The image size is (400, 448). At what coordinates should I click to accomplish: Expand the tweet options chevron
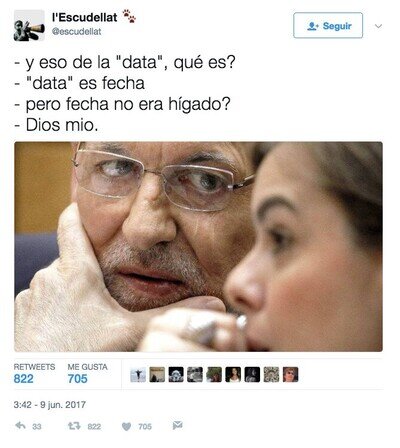[378, 26]
